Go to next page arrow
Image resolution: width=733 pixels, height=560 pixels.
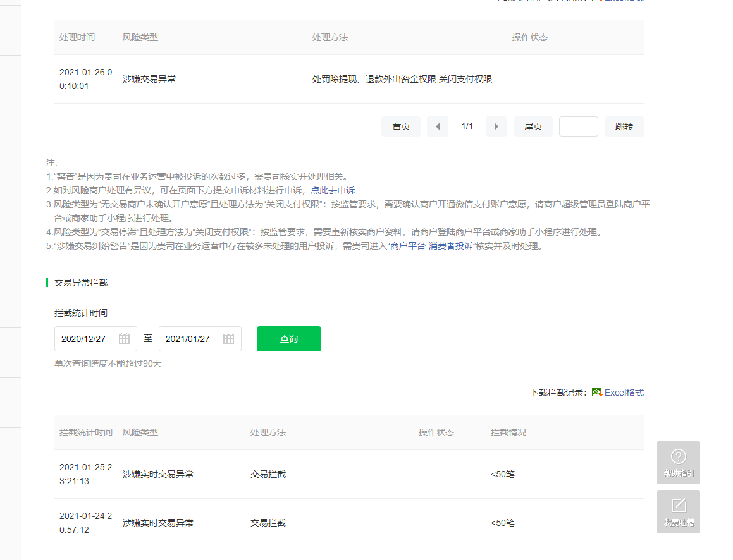[496, 126]
